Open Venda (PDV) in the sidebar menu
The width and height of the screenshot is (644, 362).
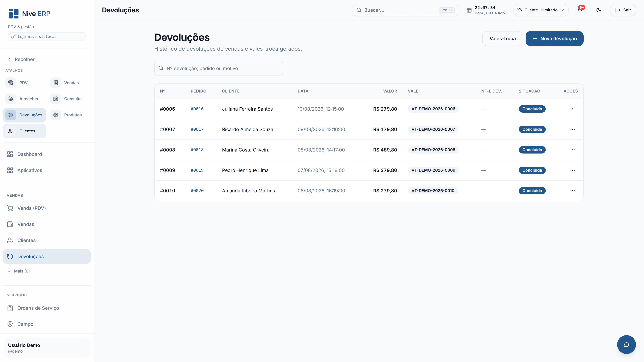coord(47,208)
